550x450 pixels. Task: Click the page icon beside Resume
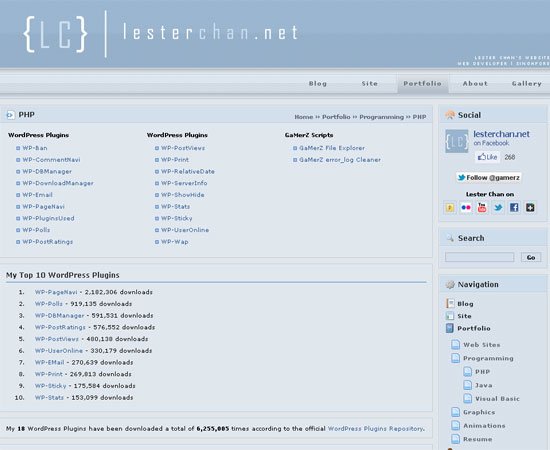(x=455, y=439)
